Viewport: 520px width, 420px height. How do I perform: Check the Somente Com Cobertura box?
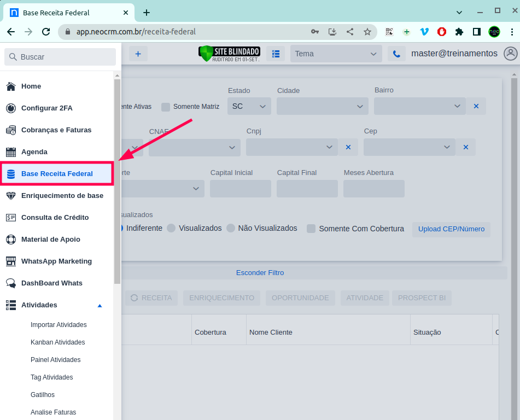[x=311, y=229]
